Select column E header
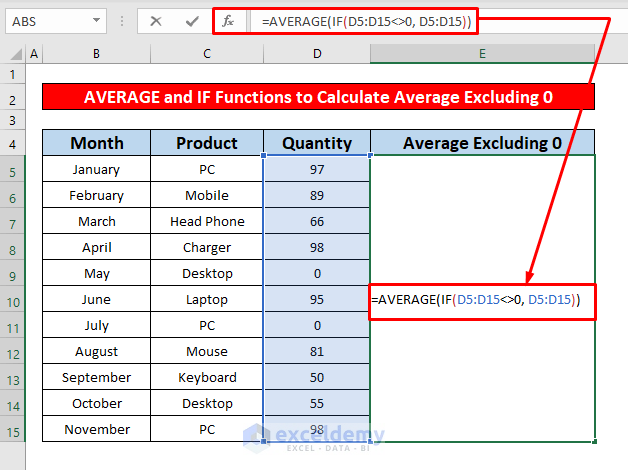The width and height of the screenshot is (628, 470). point(482,54)
